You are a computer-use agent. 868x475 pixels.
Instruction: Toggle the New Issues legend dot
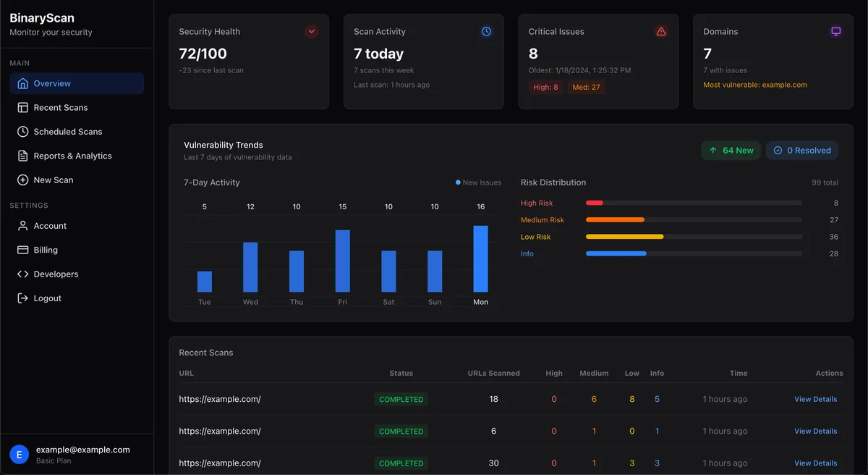pyautogui.click(x=459, y=182)
